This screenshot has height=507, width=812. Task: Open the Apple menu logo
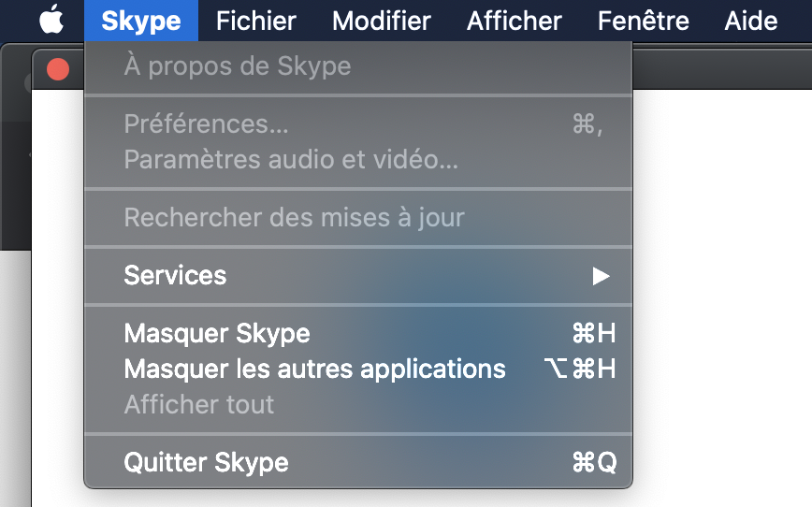pos(52,20)
